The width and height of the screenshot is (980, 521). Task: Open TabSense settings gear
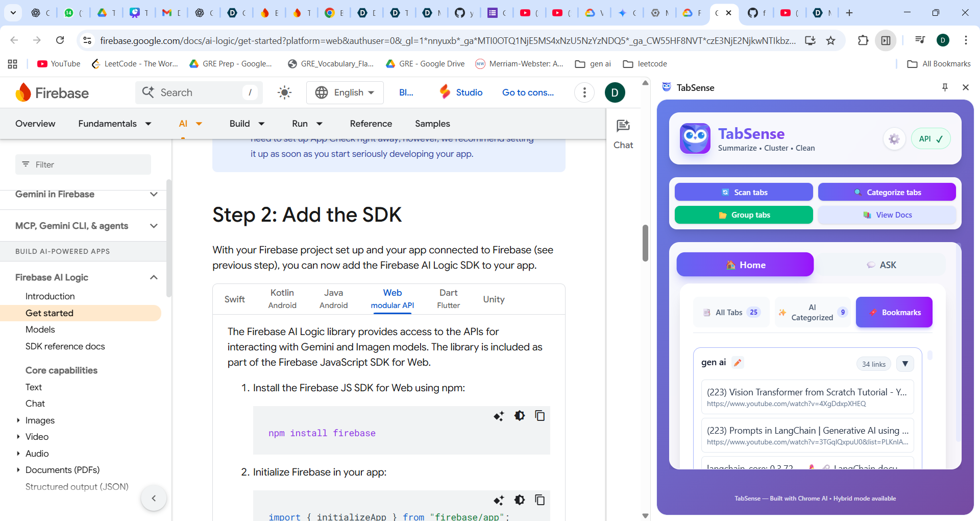pos(894,139)
